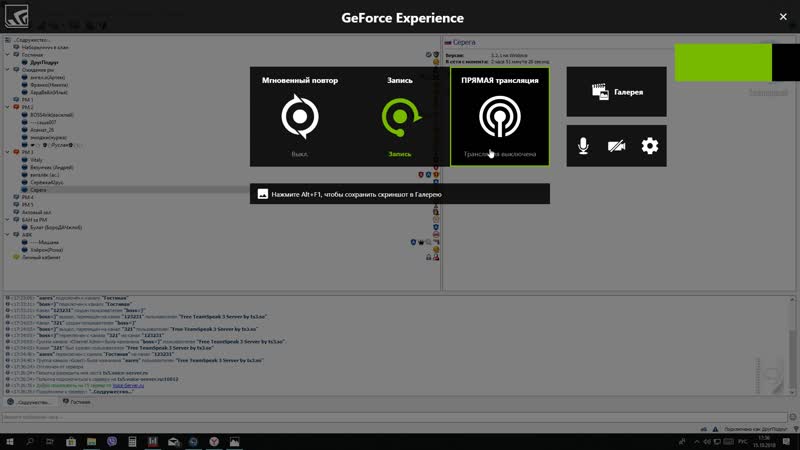Open the Галерея gallery

616,92
